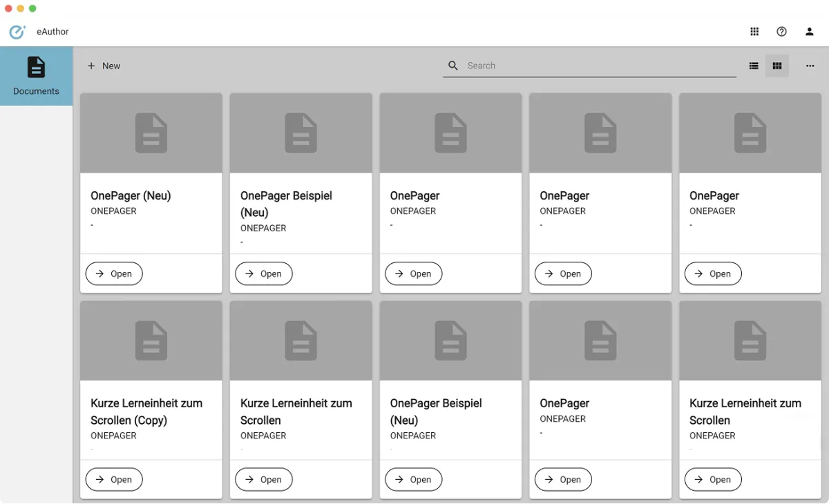
Task: Open the OnePager (Neu) document
Action: (114, 273)
